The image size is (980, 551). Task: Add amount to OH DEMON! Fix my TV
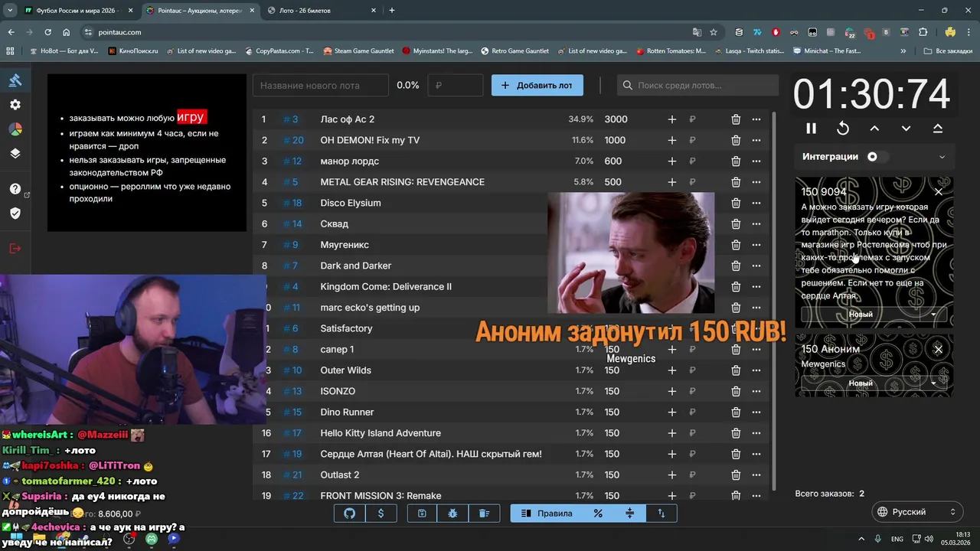click(671, 140)
